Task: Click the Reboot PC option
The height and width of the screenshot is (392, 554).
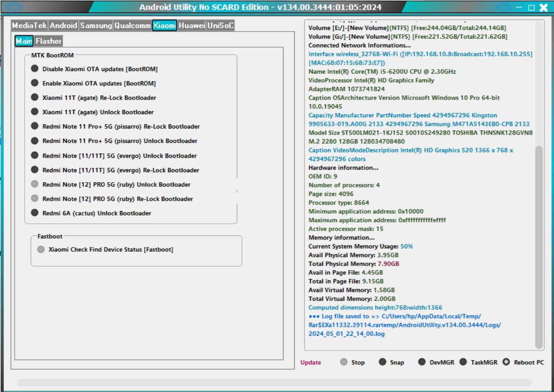Action: pyautogui.click(x=523, y=362)
